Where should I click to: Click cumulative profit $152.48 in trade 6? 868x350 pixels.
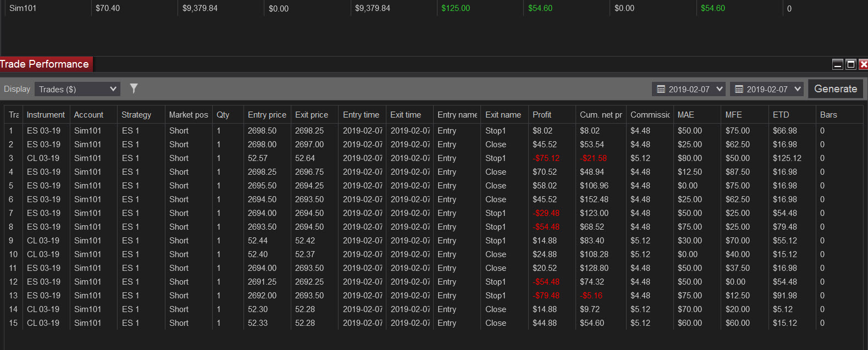594,199
